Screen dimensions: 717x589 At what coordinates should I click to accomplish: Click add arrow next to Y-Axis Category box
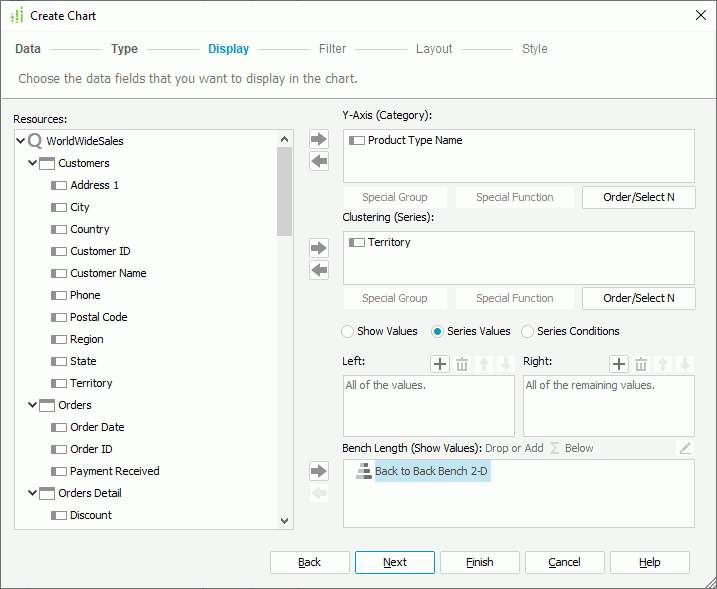[319, 140]
